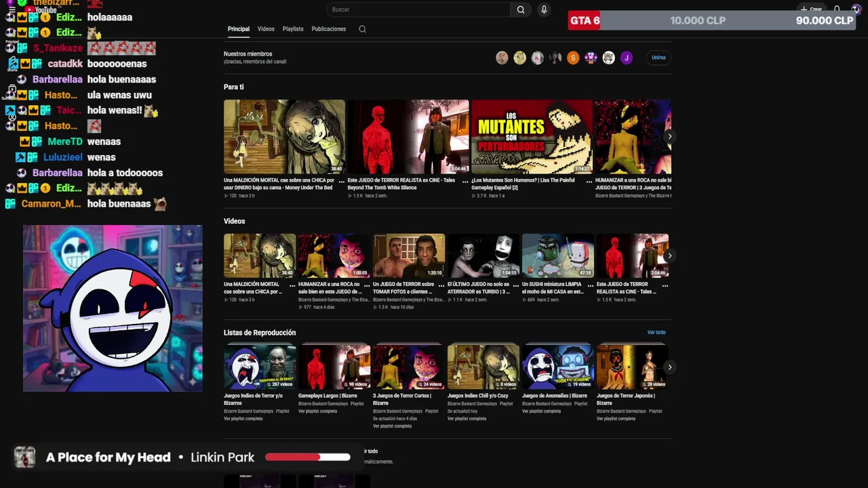The image size is (868, 488).
Task: Switch to the Videos tab
Action: click(x=266, y=29)
